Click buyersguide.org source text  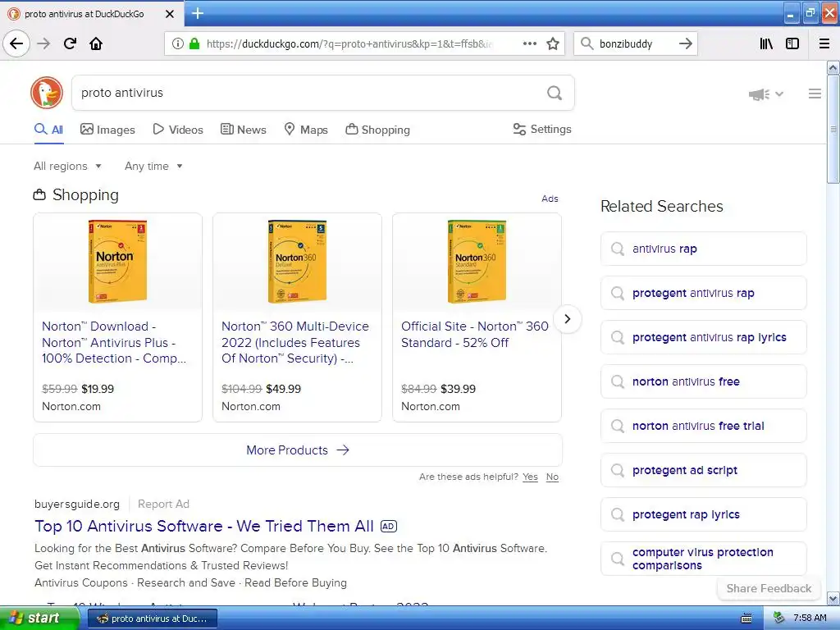pyautogui.click(x=77, y=504)
